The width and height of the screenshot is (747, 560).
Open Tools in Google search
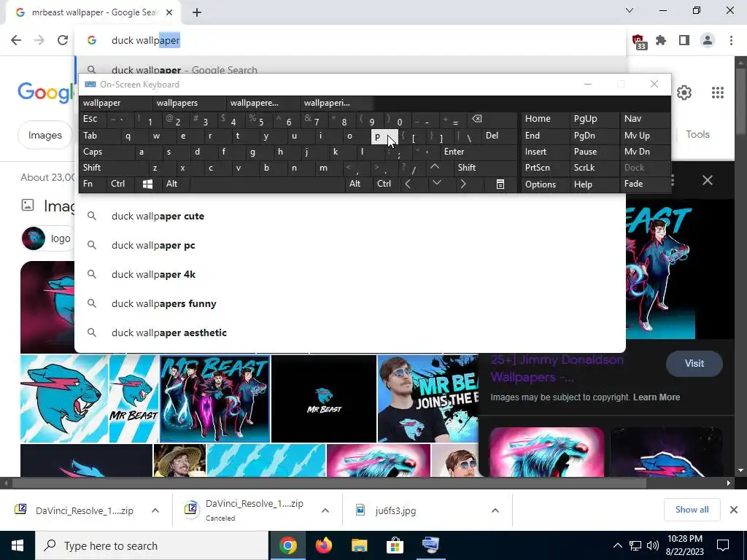pyautogui.click(x=697, y=134)
